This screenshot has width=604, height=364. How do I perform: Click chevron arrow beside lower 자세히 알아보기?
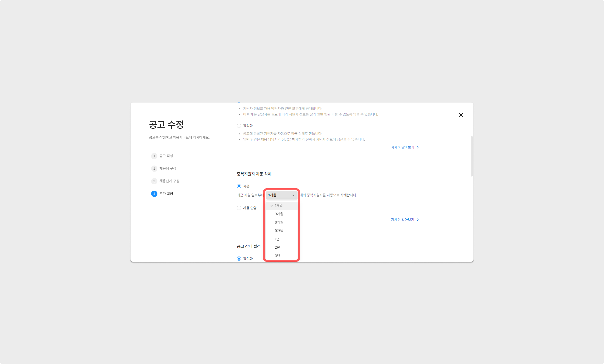tap(418, 220)
